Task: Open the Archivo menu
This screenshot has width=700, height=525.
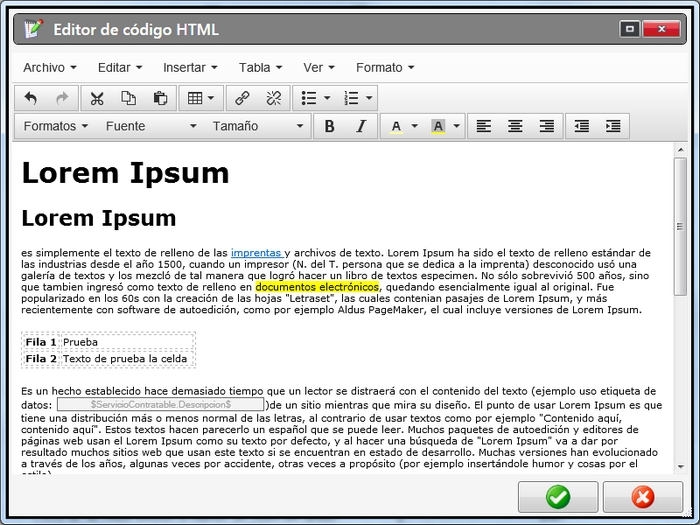Action: click(x=50, y=67)
